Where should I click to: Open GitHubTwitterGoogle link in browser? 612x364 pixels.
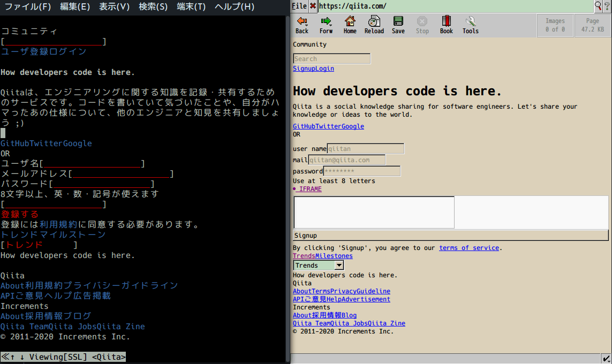pyautogui.click(x=328, y=126)
